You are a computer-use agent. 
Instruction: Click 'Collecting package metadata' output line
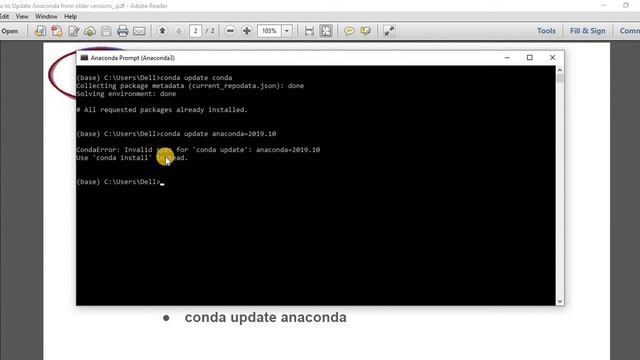(190, 86)
